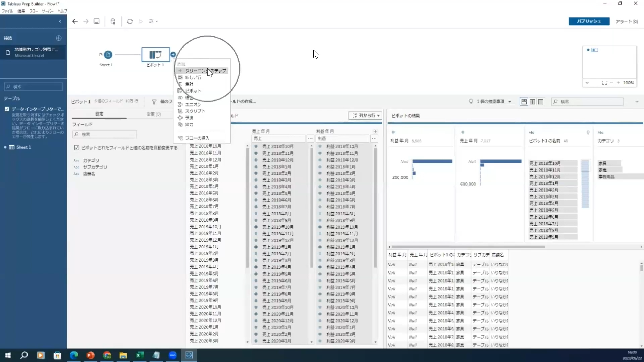Select the ピボット1 pivot step node
Image resolution: width=644 pixels, height=362 pixels.
(x=155, y=55)
